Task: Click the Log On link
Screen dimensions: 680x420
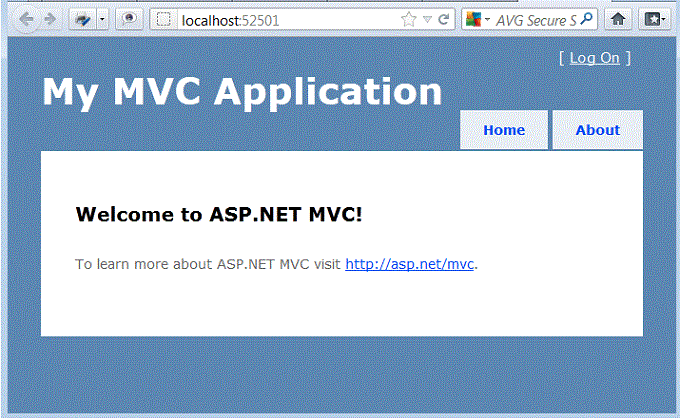Action: point(595,58)
